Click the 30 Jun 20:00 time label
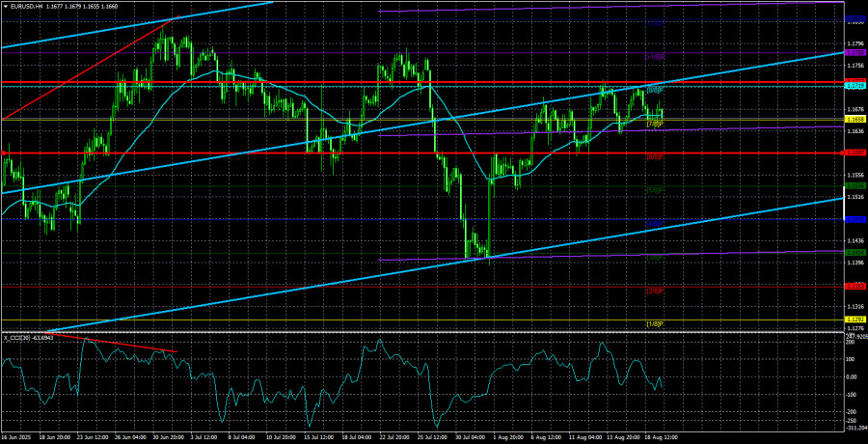 point(170,437)
